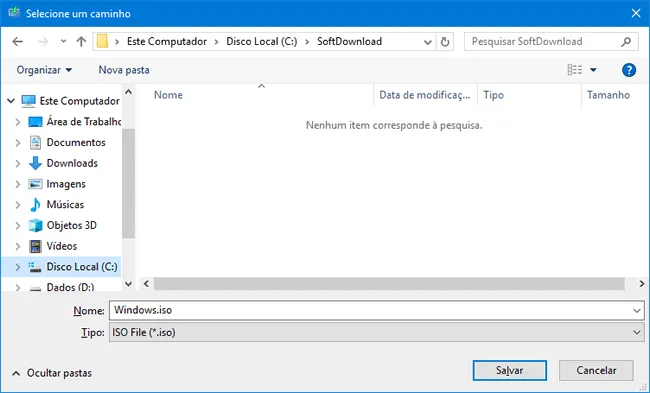The width and height of the screenshot is (650, 393).
Task: Click the Cancelar button
Action: (x=596, y=370)
